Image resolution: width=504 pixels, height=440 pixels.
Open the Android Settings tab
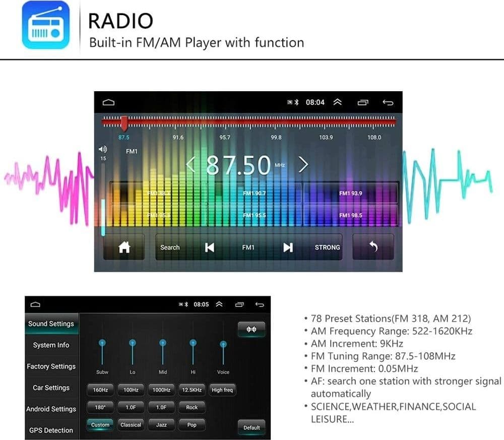[x=51, y=409]
